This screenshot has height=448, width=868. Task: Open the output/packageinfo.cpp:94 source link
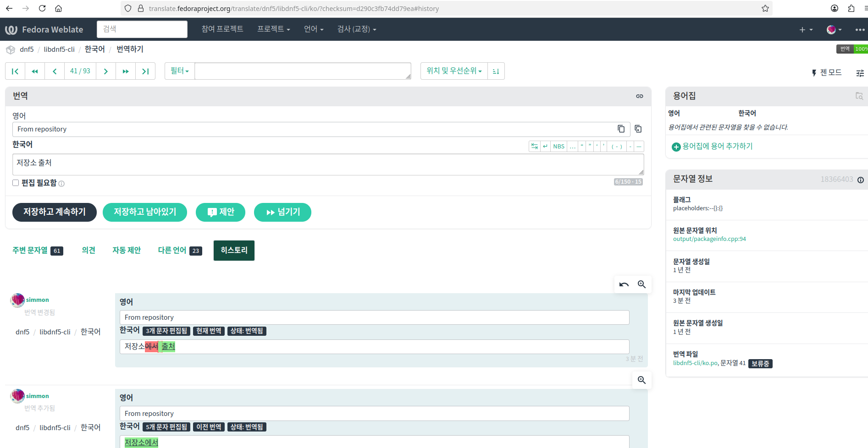coord(709,239)
